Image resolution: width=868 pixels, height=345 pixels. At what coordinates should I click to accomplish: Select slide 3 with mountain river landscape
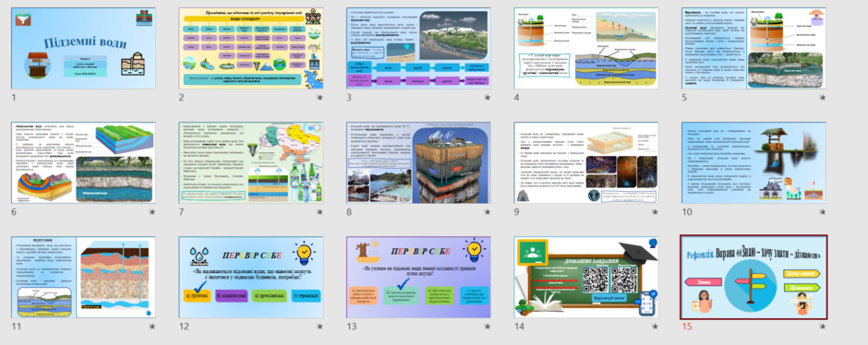coord(419,49)
